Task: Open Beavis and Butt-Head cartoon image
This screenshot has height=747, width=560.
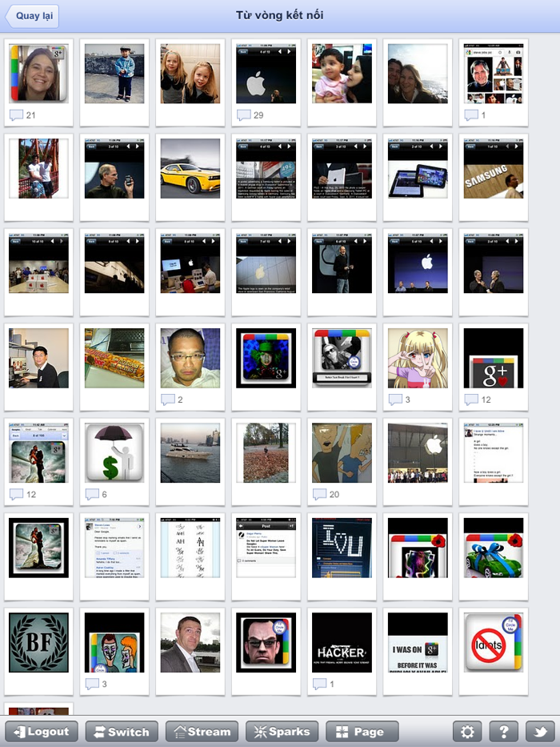Action: click(342, 452)
